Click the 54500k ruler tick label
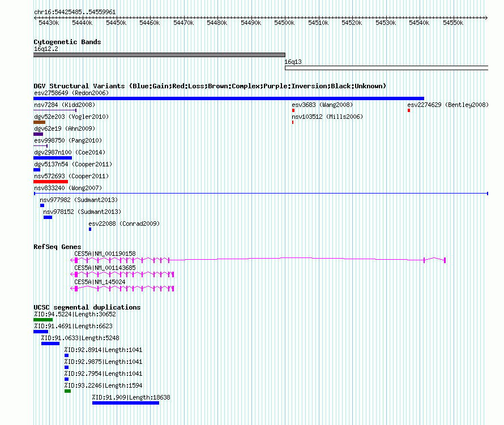Screen dimensions: 504x425 (x=284, y=23)
